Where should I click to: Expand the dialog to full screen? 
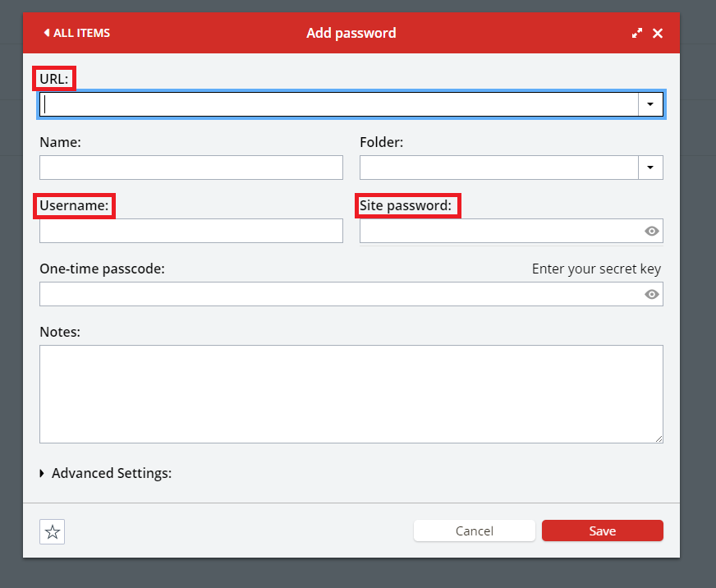pyautogui.click(x=636, y=34)
